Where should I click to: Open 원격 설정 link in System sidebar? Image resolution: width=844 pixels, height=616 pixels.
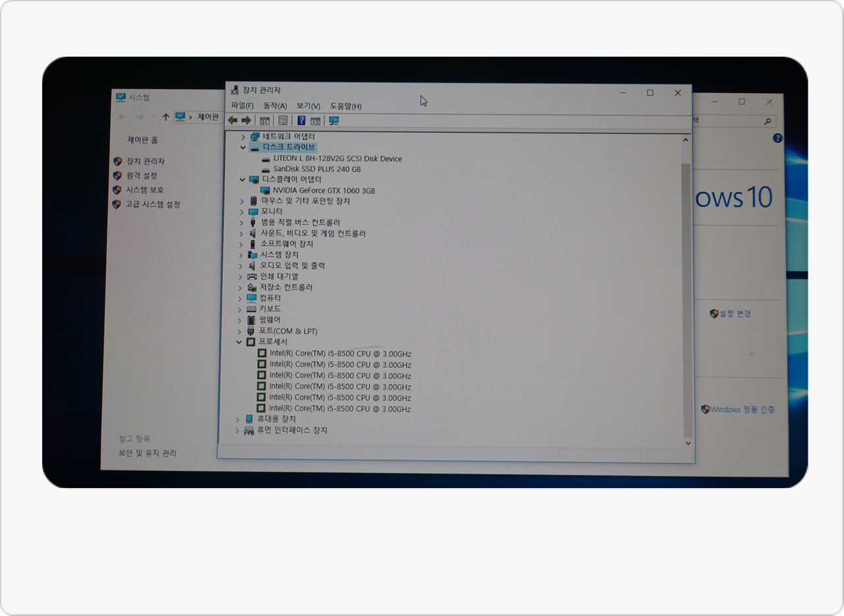pyautogui.click(x=141, y=176)
